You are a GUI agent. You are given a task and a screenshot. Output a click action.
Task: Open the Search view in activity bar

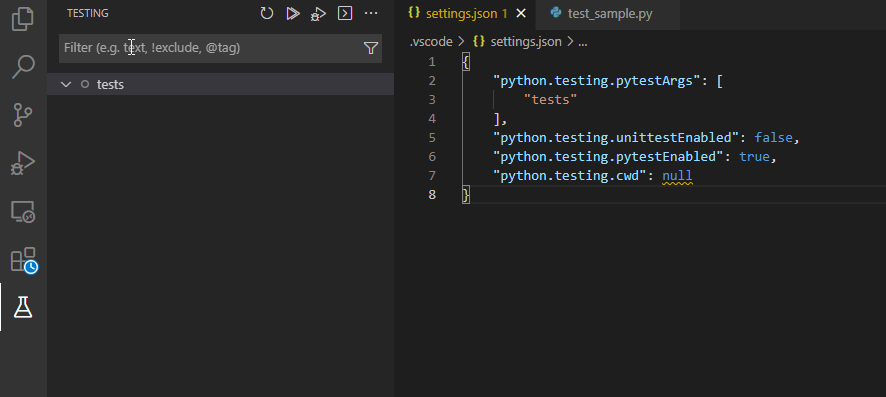23,67
